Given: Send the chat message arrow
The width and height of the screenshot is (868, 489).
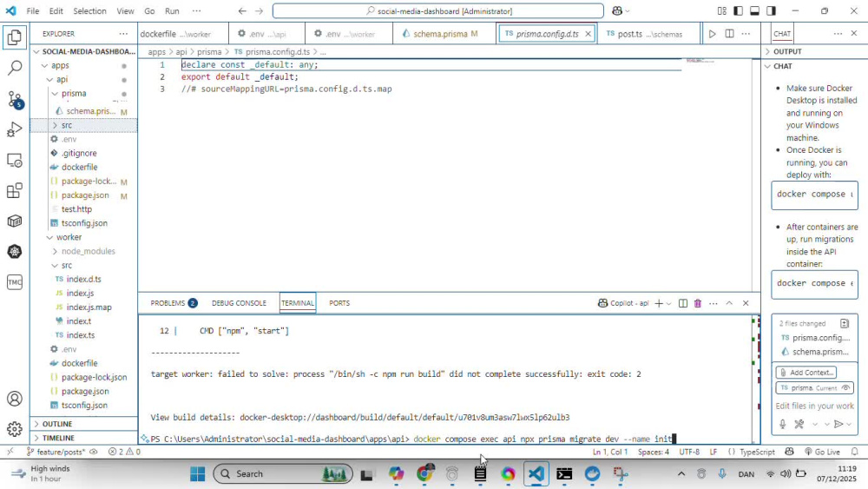Looking at the screenshot, I should (838, 424).
